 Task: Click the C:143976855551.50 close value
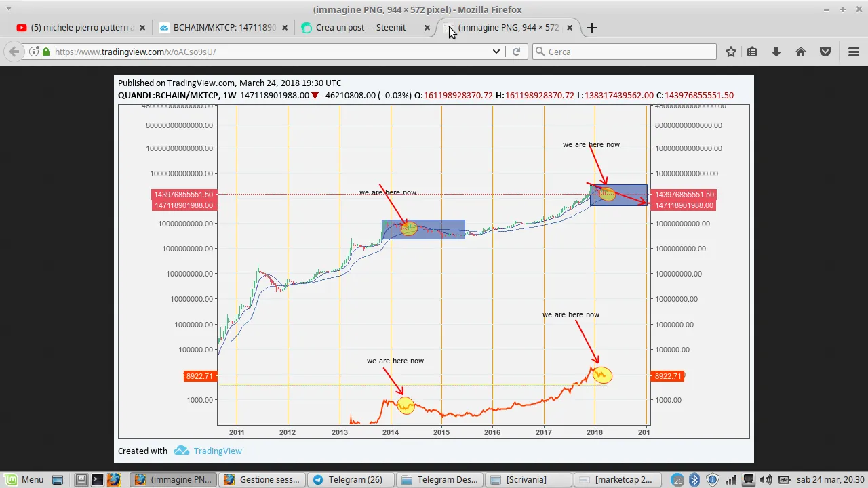695,96
